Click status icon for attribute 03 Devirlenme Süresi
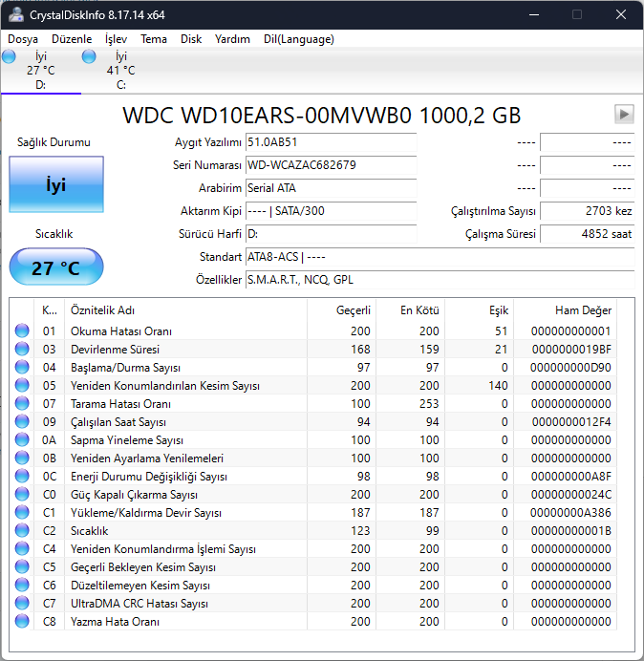The height and width of the screenshot is (661, 644). [22, 349]
